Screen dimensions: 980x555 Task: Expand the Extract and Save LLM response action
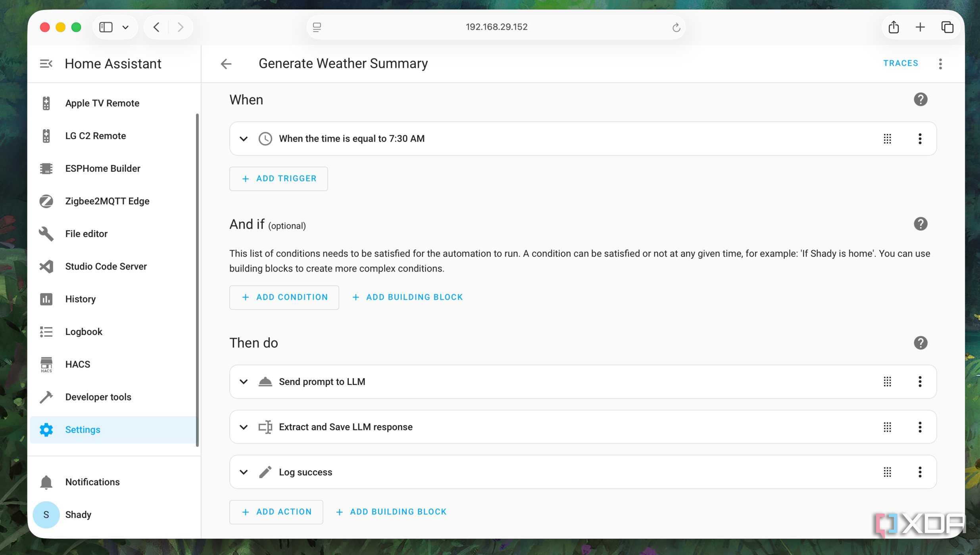tap(244, 427)
